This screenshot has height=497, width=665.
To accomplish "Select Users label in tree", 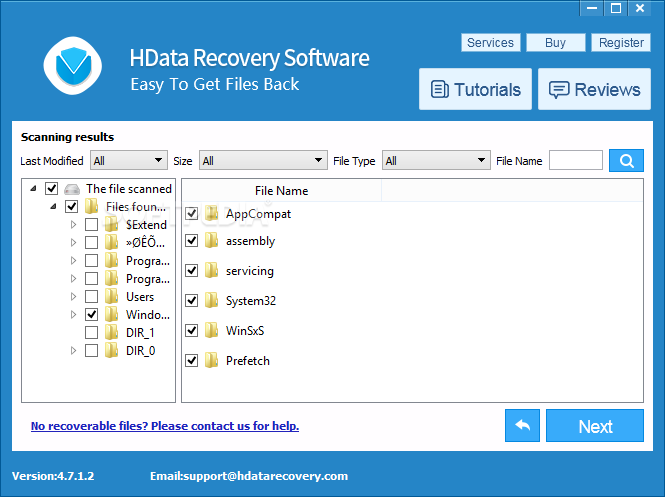I will 140,297.
